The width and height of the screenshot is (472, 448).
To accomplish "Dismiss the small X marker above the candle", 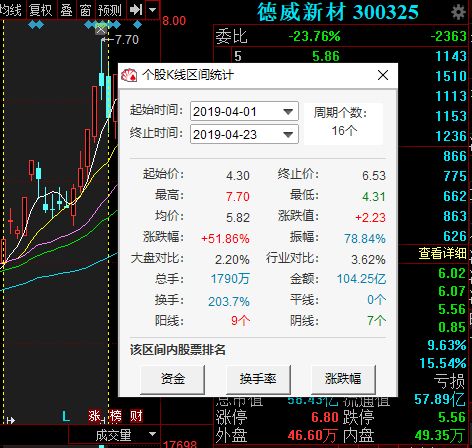I will click(101, 30).
